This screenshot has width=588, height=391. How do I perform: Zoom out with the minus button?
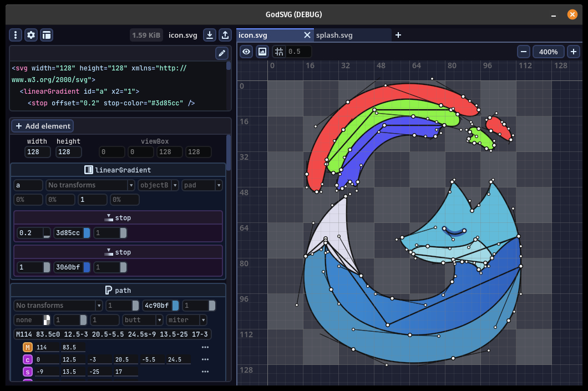click(x=524, y=52)
